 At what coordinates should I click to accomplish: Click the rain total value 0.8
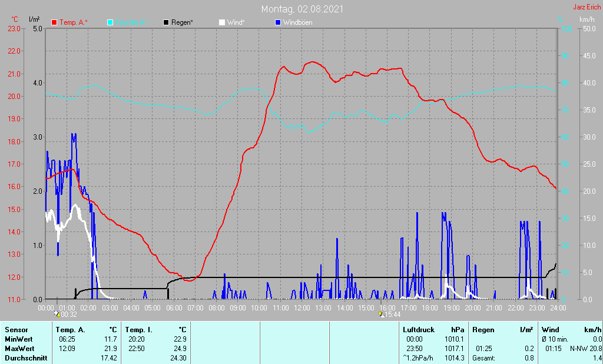tap(529, 358)
